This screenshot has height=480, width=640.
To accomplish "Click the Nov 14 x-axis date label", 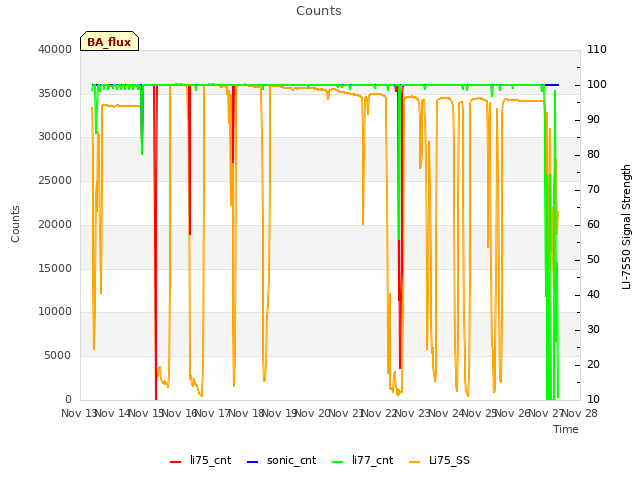I will pyautogui.click(x=112, y=413).
